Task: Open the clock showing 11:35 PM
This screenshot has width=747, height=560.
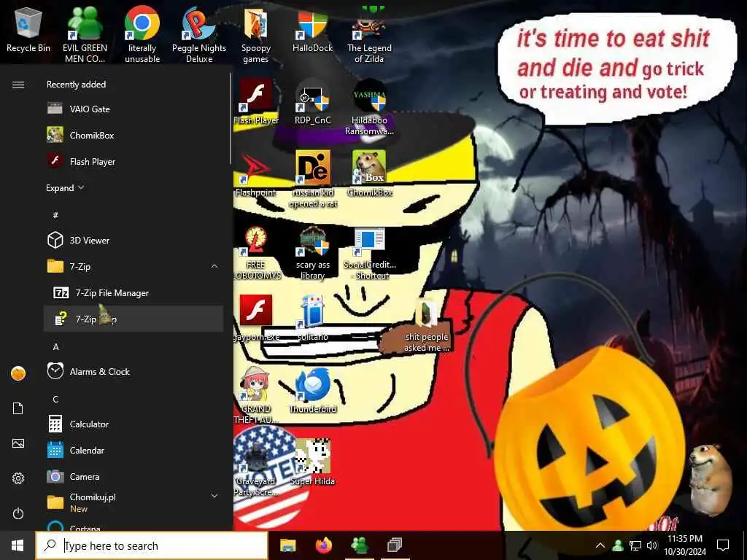Action: click(x=685, y=545)
